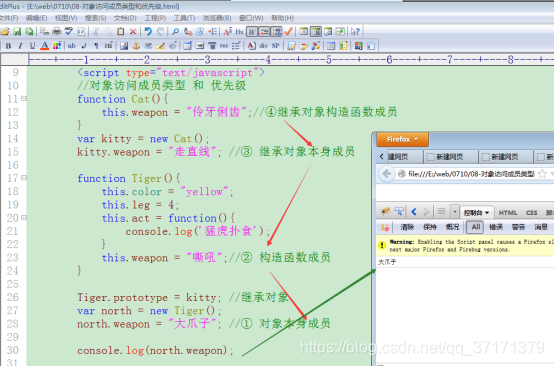Click the context help cursor icon
Viewport: 554px width, 366px height.
click(355, 31)
